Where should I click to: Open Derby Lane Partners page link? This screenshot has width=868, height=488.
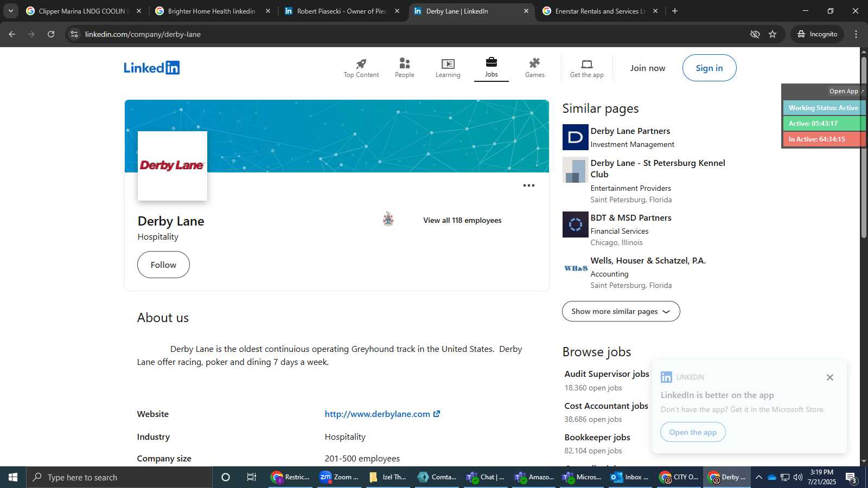point(630,131)
